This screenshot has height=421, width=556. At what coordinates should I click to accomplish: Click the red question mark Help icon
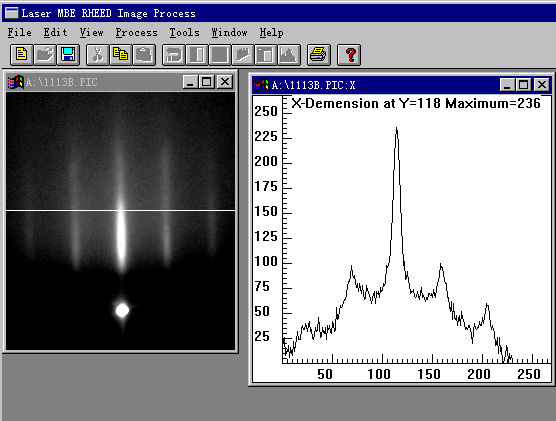(349, 55)
